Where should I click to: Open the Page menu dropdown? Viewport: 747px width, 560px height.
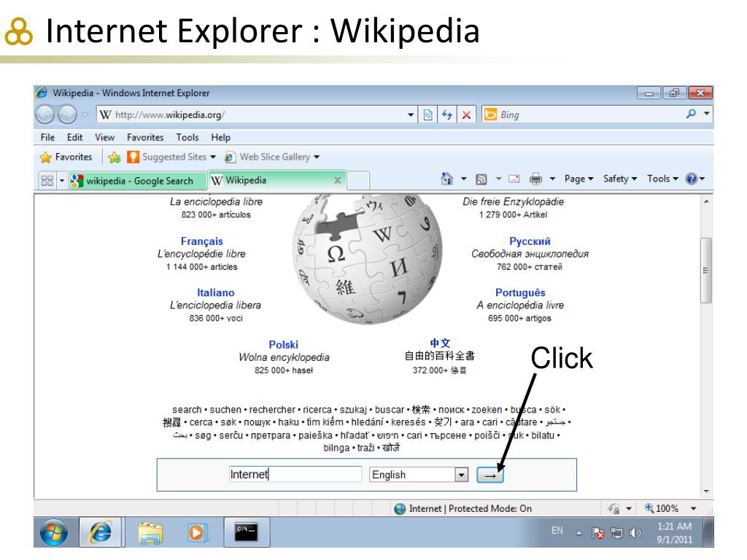(578, 179)
